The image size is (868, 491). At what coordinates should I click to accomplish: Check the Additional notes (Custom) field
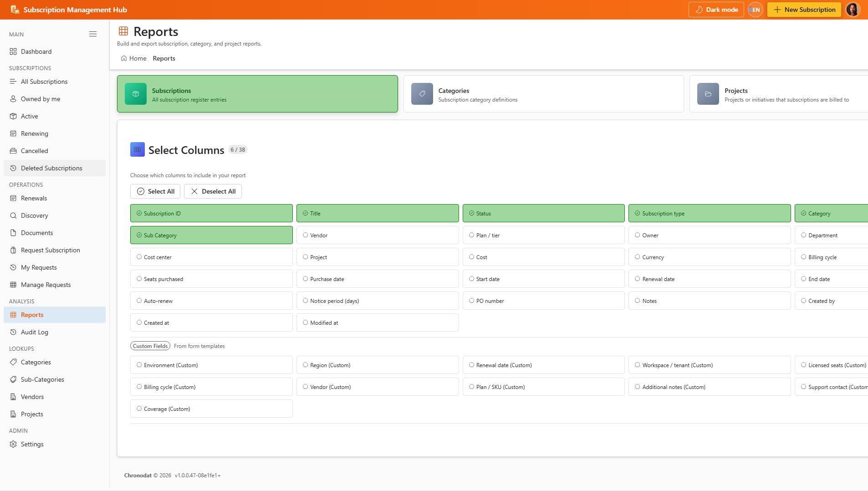click(710, 387)
